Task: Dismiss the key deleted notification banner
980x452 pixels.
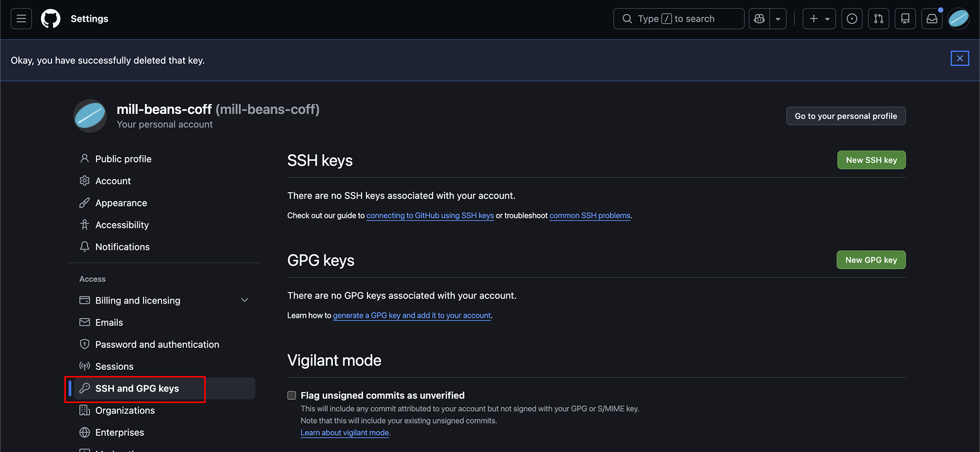Action: click(x=960, y=59)
